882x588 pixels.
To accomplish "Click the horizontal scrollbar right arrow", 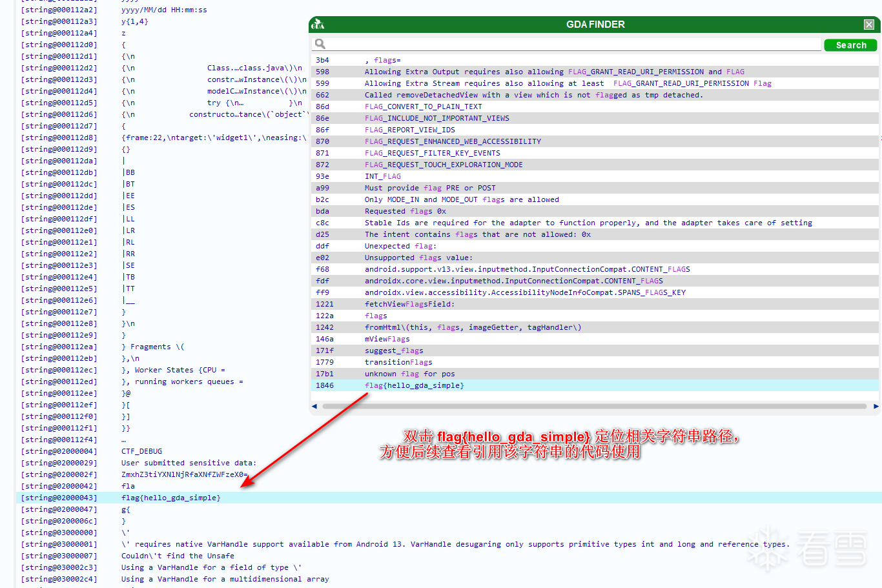I will pos(876,407).
